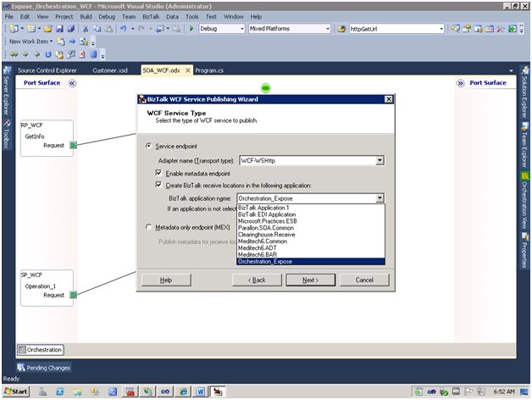The image size is (532, 400).
Task: Click the New Project toolbar icon
Action: (14, 29)
